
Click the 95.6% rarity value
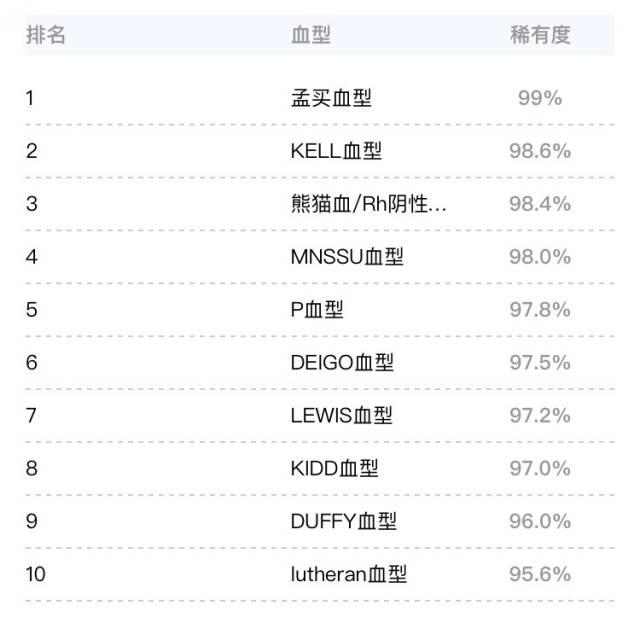[x=540, y=575]
